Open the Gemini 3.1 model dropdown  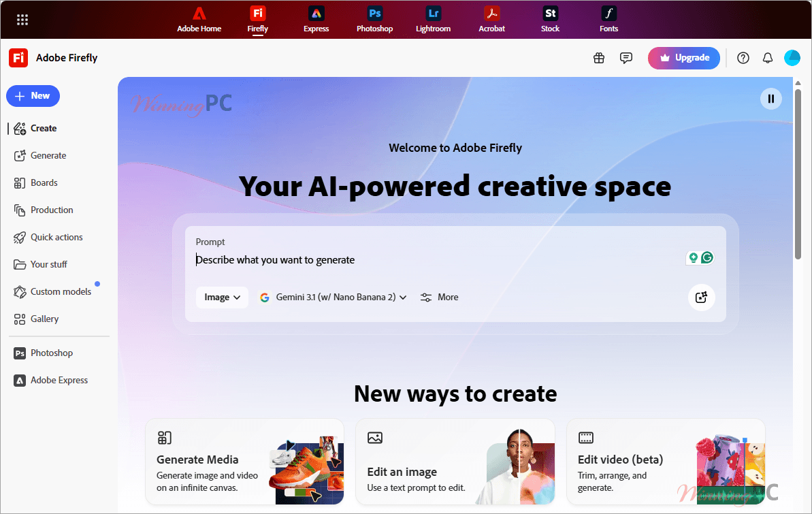coord(333,298)
